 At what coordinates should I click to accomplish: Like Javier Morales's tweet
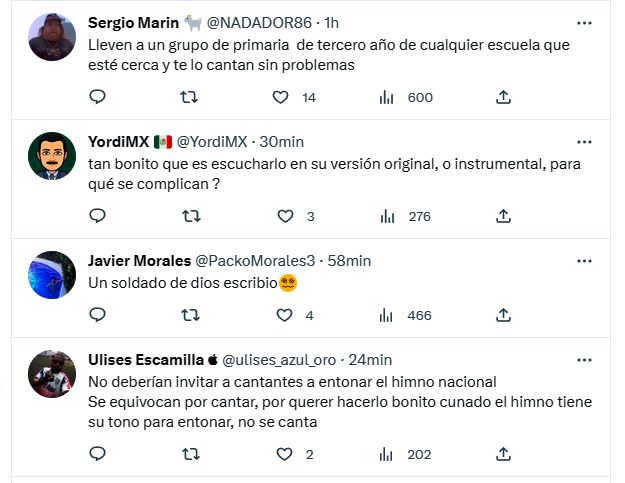pos(285,315)
